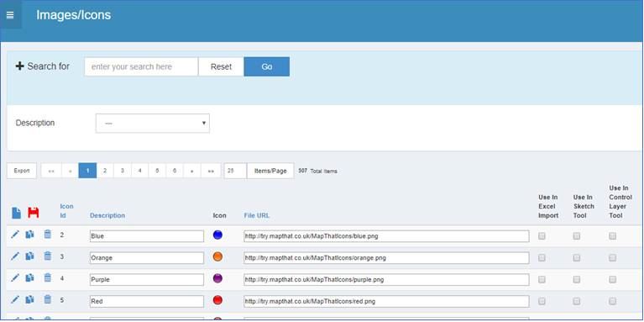Go to the next page
644x322 pixels.
click(192, 171)
